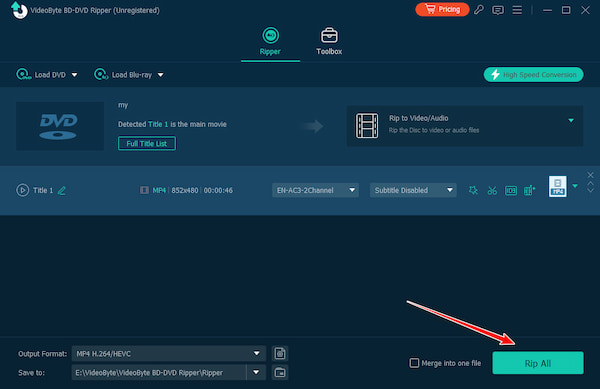600x389 pixels.
Task: Maximize the VideoByte window
Action: coord(566,10)
